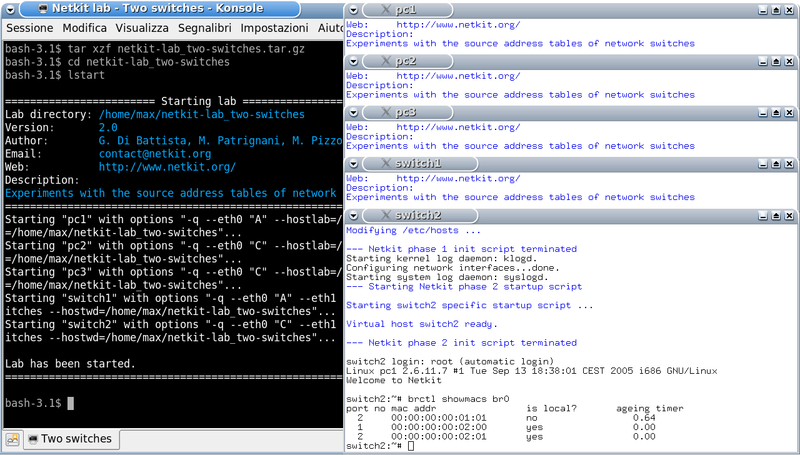This screenshot has width=800, height=455.
Task: Click the netkit.org URL in pc1 window
Action: [x=458, y=25]
